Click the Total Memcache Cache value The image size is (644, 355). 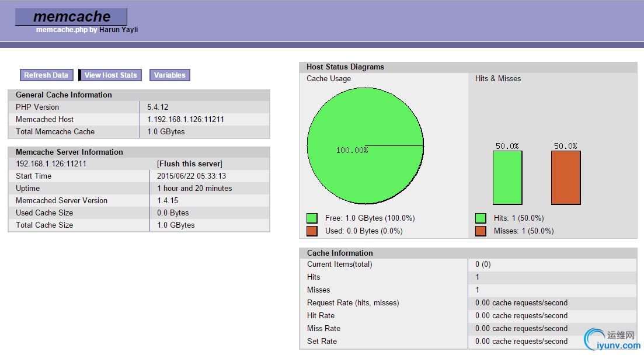pyautogui.click(x=166, y=132)
